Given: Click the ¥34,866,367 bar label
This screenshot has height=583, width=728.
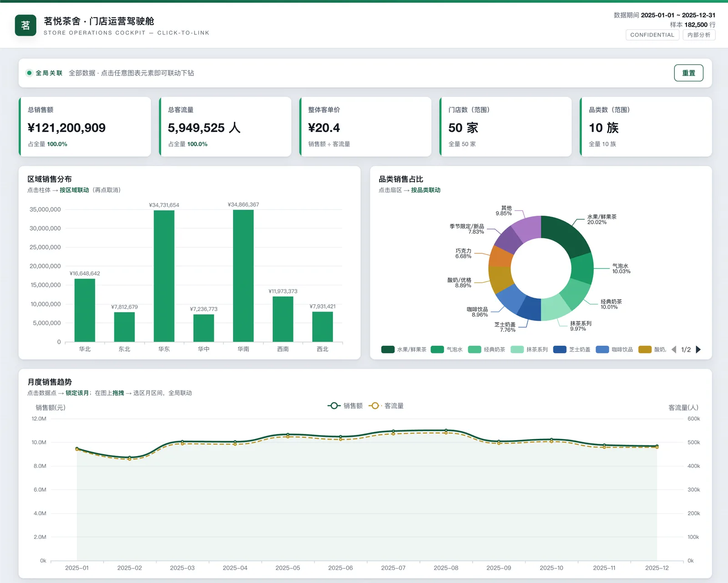Looking at the screenshot, I should tap(243, 205).
